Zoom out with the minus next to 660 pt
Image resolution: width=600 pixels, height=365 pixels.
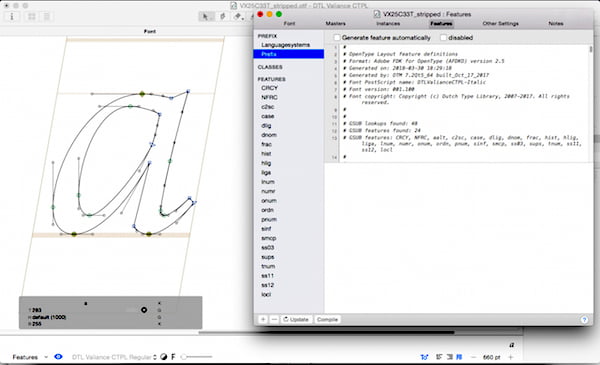pyautogui.click(x=473, y=357)
